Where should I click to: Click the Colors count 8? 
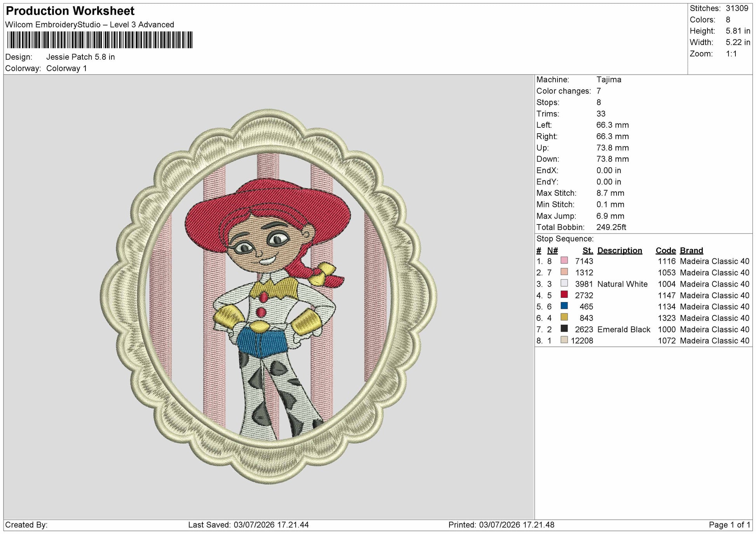click(728, 19)
